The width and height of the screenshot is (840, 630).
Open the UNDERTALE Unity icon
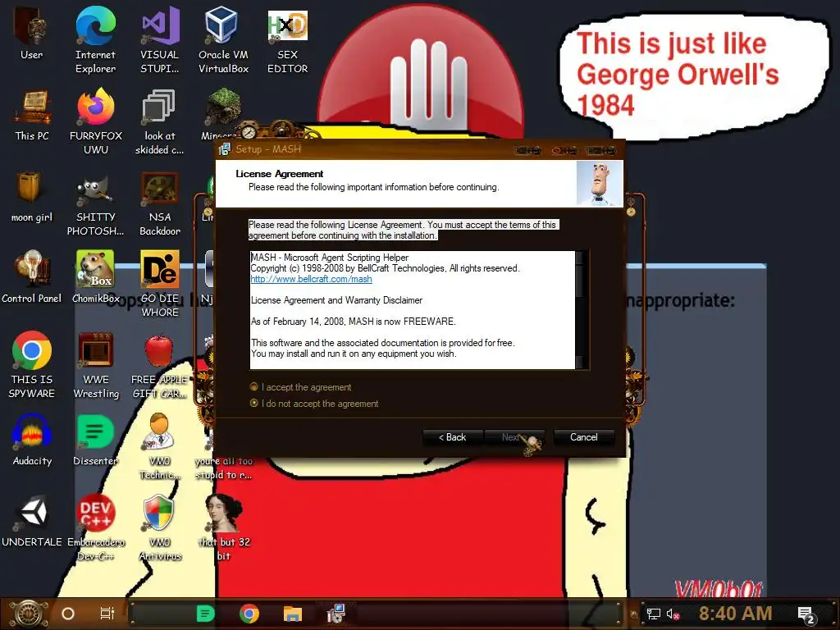point(32,521)
